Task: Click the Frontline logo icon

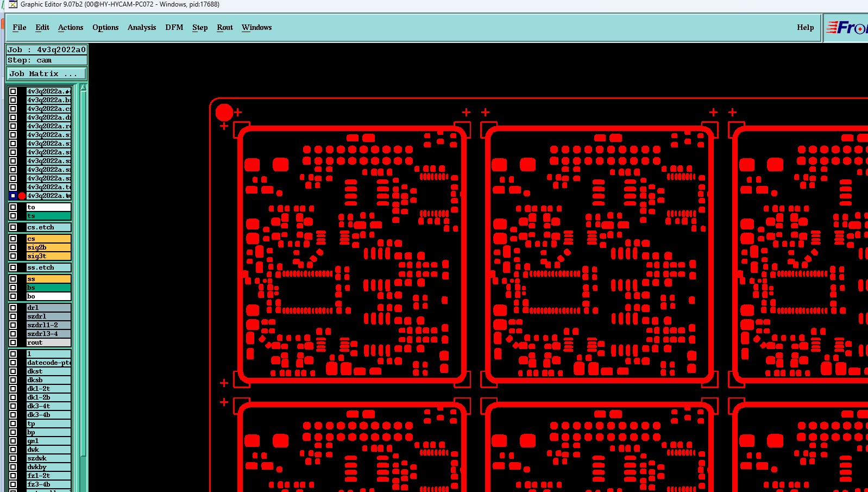Action: tap(846, 28)
